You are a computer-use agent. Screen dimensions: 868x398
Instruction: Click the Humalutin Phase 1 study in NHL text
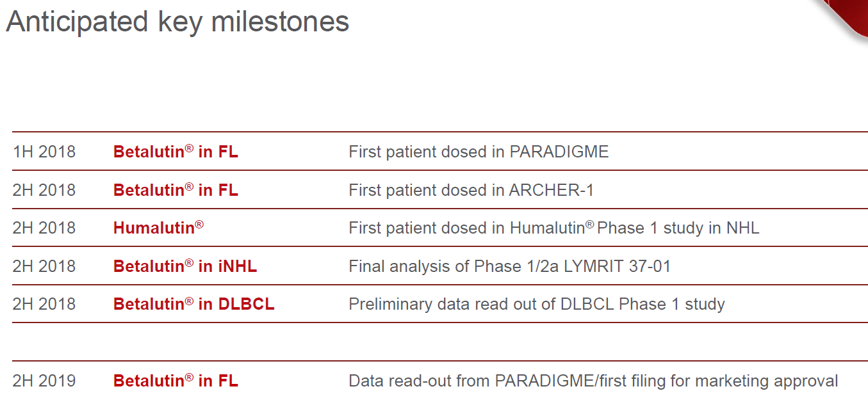click(554, 228)
